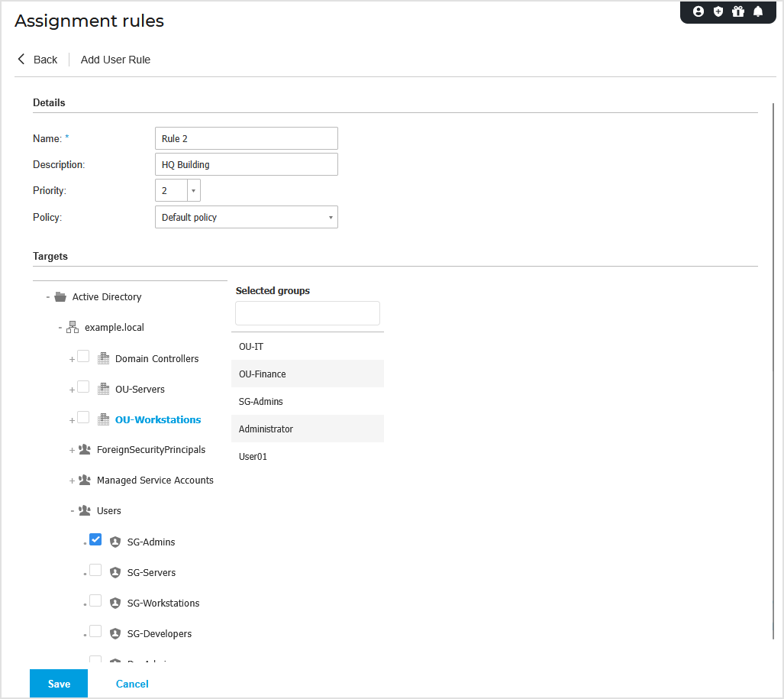Save the assignment rule
The height and width of the screenshot is (699, 784).
click(58, 683)
